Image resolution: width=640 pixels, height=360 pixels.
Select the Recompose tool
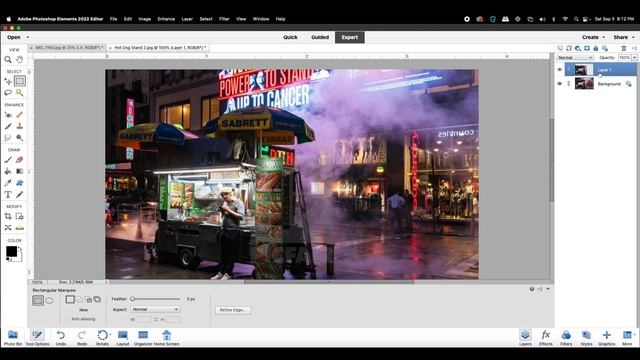tap(20, 216)
